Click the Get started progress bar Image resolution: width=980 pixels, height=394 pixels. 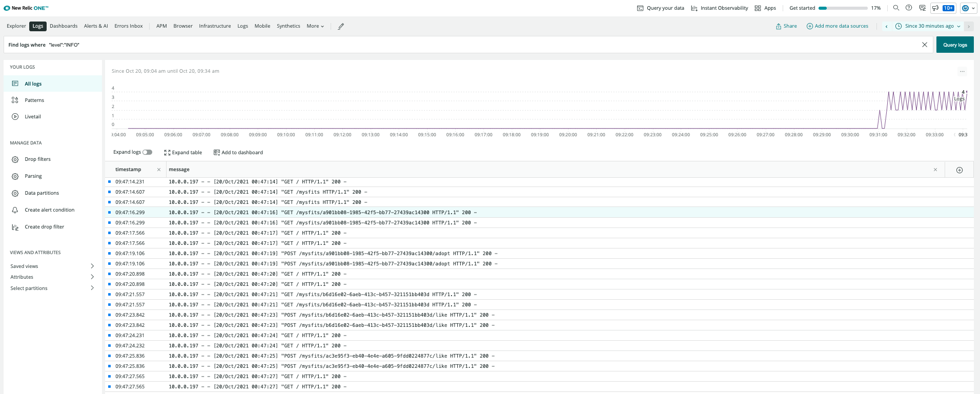[843, 8]
